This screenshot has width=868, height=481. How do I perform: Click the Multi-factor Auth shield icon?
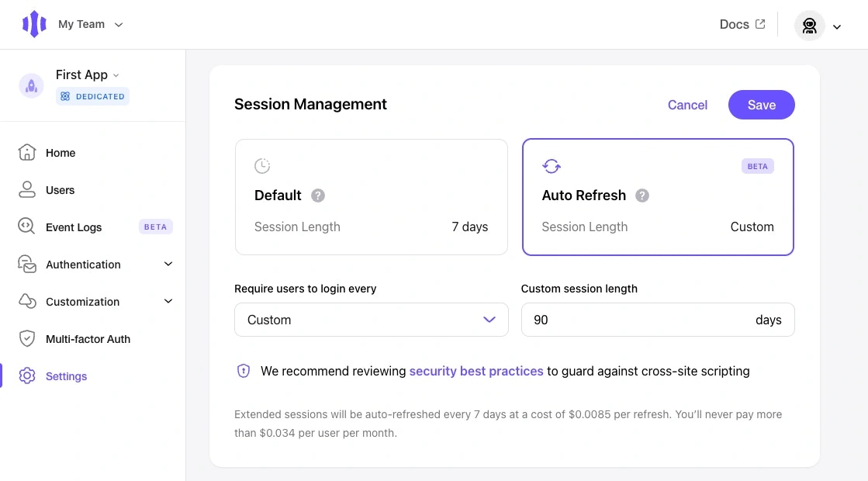(x=26, y=338)
